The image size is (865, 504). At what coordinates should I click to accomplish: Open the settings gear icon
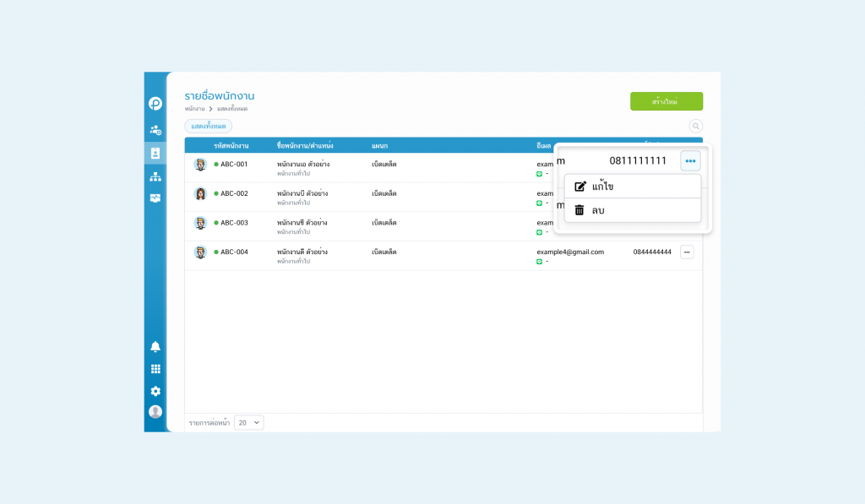coord(155,391)
